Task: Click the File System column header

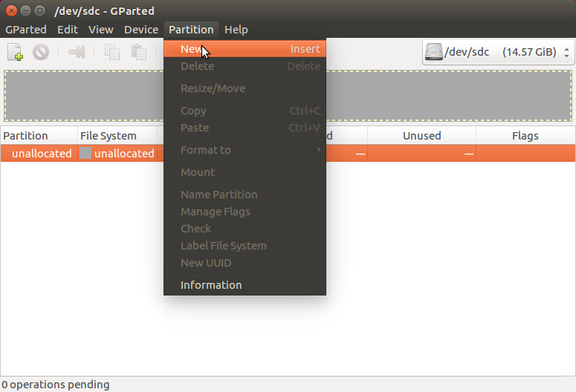Action: click(117, 136)
